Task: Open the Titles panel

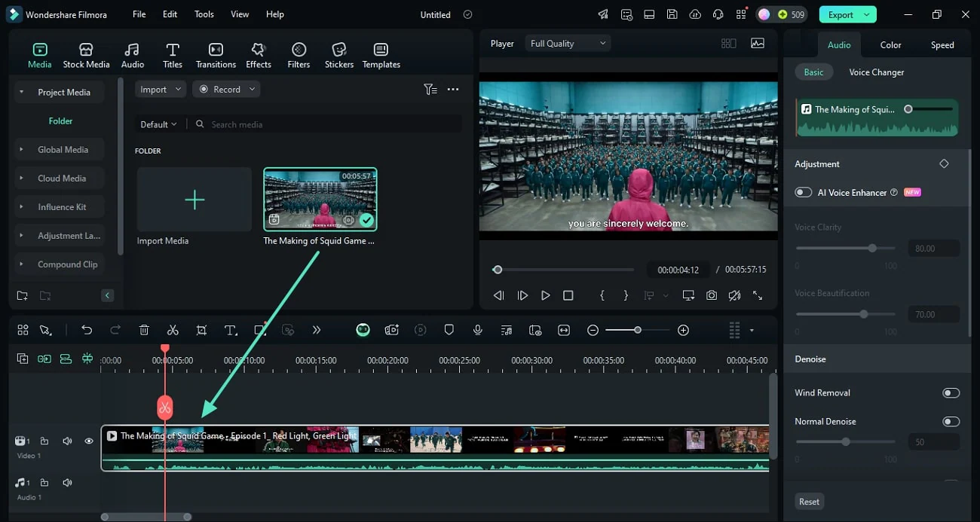Action: (173, 56)
